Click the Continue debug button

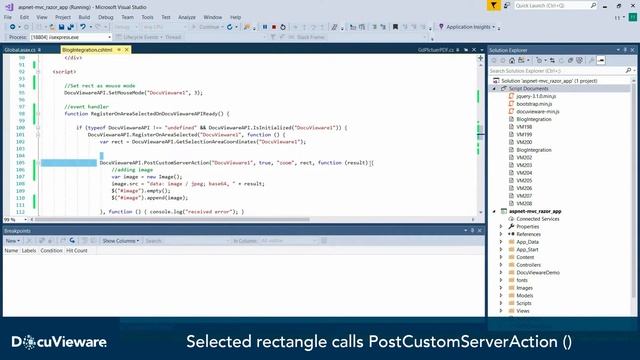point(205,27)
